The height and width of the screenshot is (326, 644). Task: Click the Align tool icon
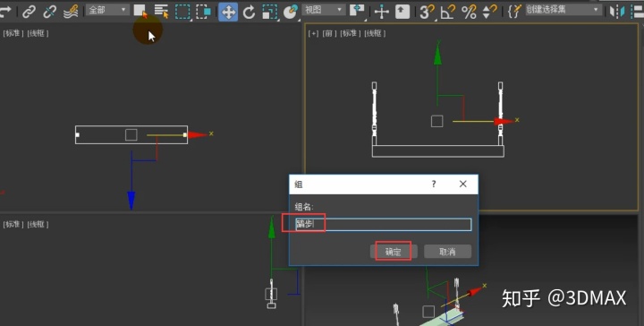(637, 12)
